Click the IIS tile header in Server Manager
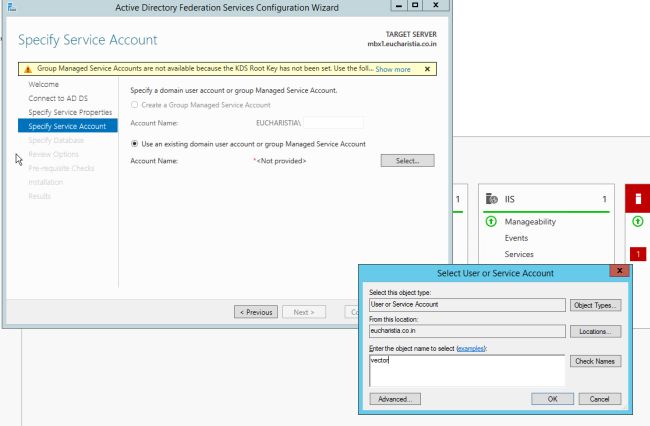The height and width of the screenshot is (426, 650). (x=546, y=199)
